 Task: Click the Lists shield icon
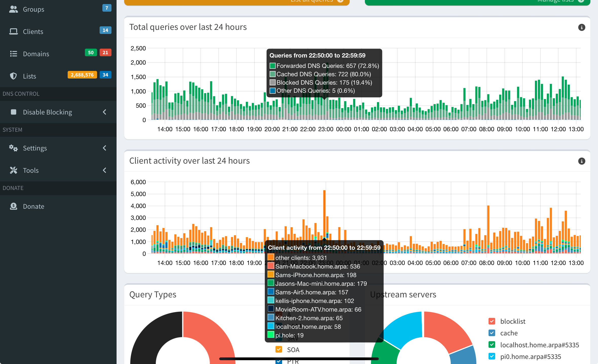[x=13, y=76]
